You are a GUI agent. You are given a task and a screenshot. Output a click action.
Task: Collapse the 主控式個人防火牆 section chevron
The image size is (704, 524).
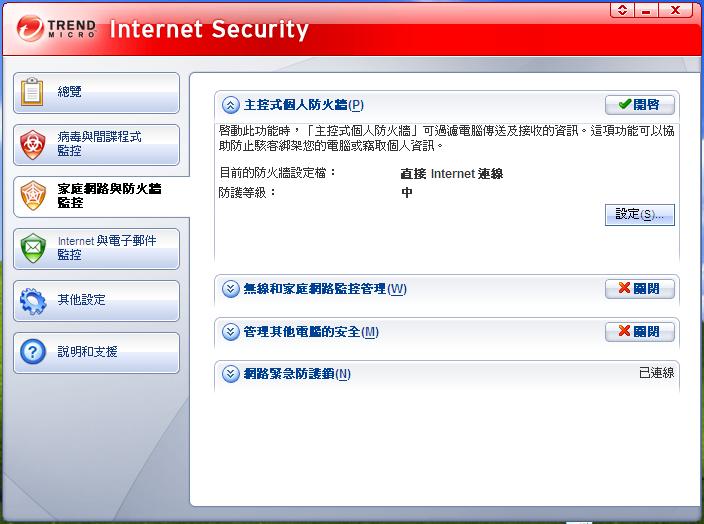point(231,105)
